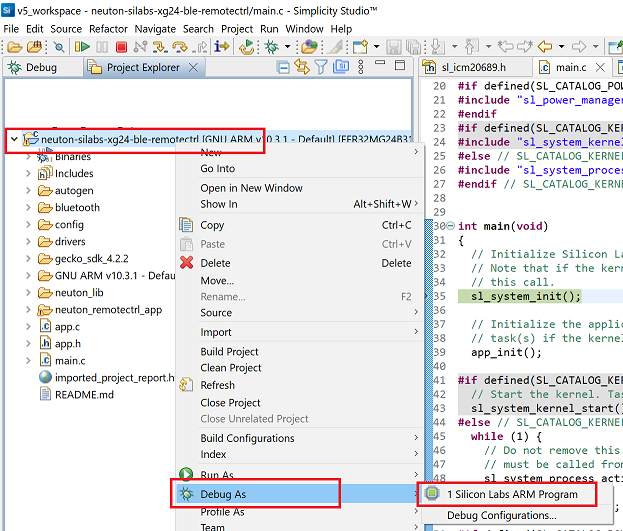This screenshot has width=623, height=531.
Task: Expand the bluetooth folder
Action: pyautogui.click(x=29, y=207)
